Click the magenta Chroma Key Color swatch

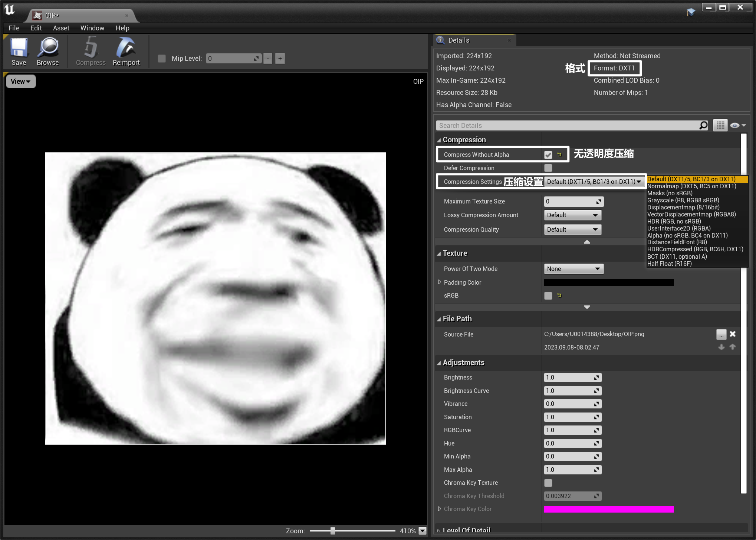point(608,509)
